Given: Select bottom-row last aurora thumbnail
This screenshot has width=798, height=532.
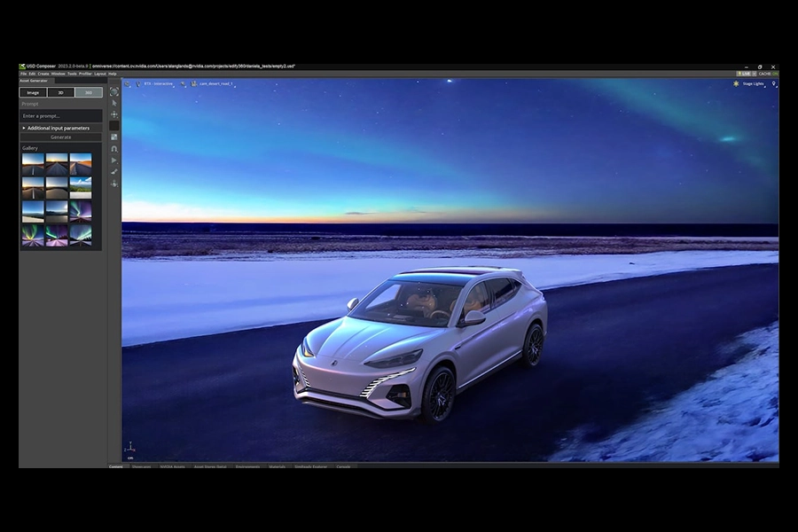Looking at the screenshot, I should pos(81,236).
